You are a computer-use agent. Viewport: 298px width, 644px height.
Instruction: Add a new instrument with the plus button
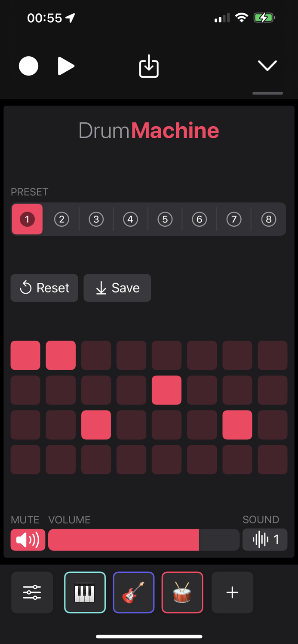point(232,592)
